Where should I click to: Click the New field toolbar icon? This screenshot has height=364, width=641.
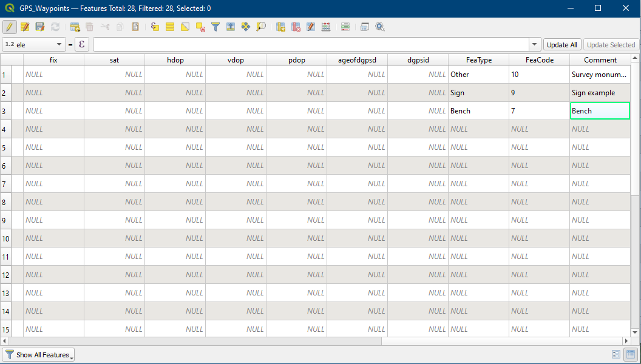[x=280, y=27]
